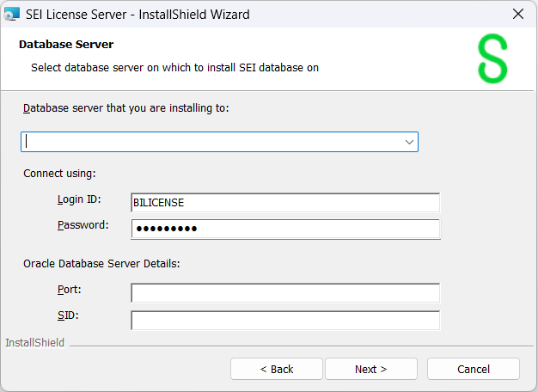Screen dimensions: 538x392
Task: Go to the previous step with Back
Action: [x=277, y=369]
